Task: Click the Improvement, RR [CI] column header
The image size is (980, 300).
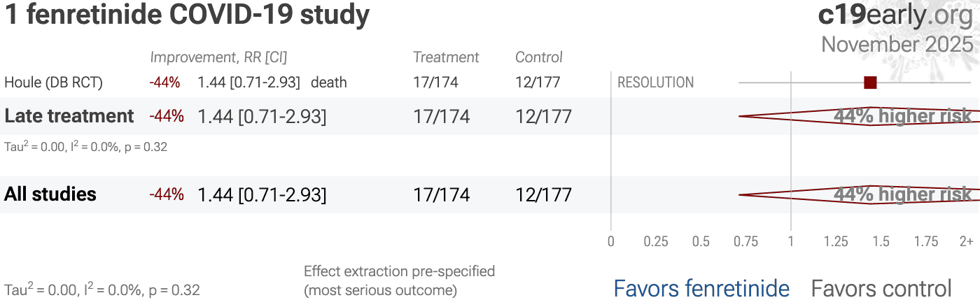Action: [218, 57]
